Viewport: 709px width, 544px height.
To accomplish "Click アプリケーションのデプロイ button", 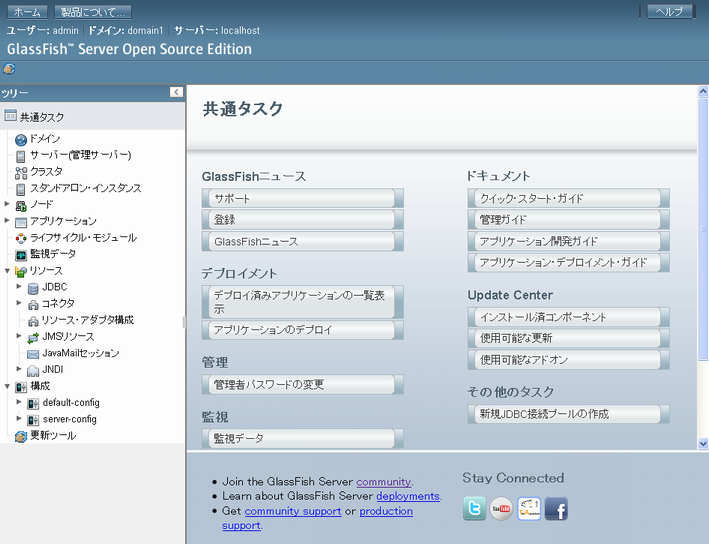I will click(x=303, y=330).
